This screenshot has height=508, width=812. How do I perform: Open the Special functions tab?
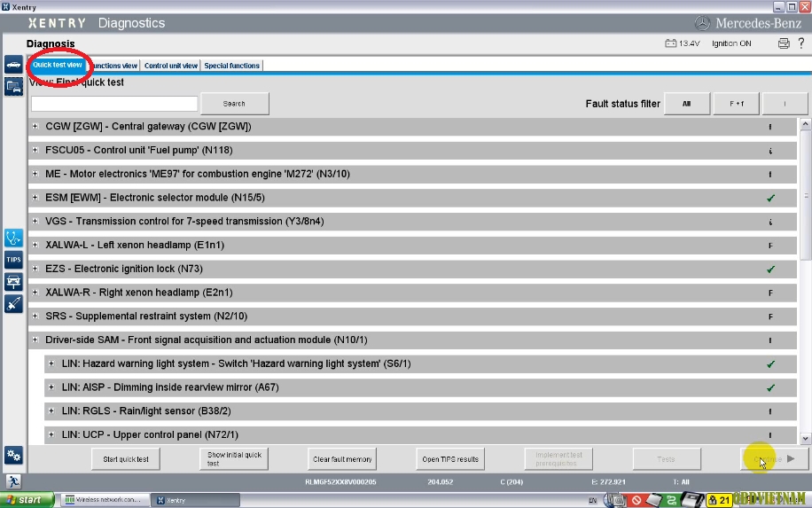[231, 66]
